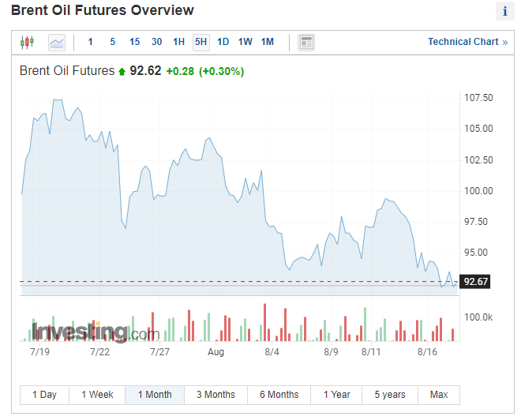Click the Max range button
The height and width of the screenshot is (420, 521).
pos(439,395)
